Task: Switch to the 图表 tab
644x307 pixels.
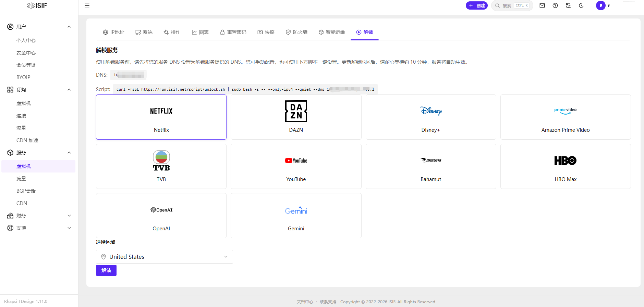Action: click(200, 32)
